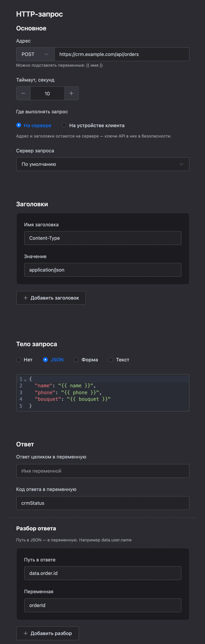Screen dimensions: 205x644
Task: Click the "Имя переменной" whole response field
Action: pos(103,471)
